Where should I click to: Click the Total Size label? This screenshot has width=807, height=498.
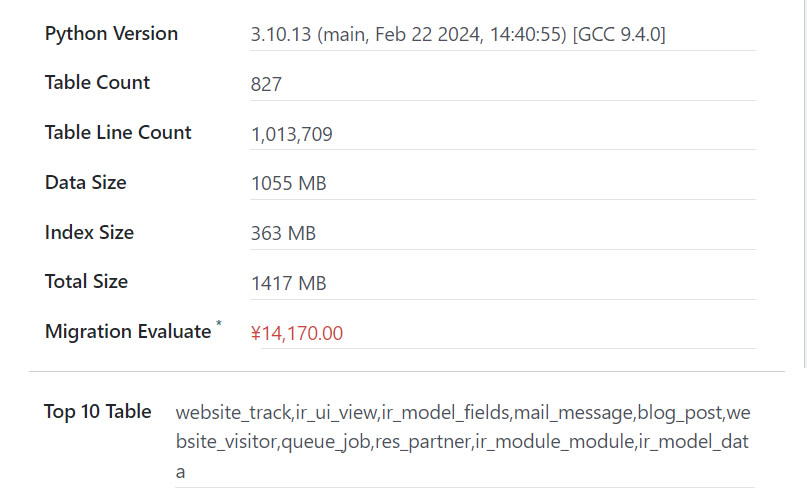point(86,281)
